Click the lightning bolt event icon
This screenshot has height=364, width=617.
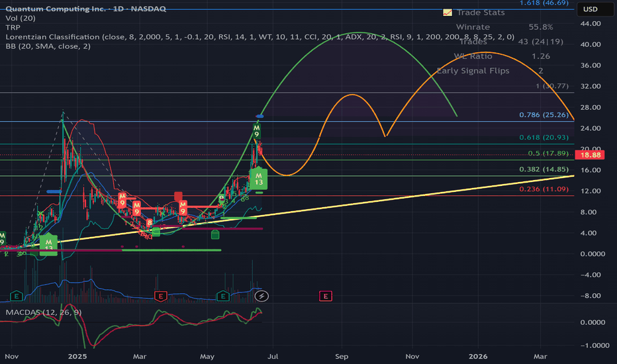261,296
